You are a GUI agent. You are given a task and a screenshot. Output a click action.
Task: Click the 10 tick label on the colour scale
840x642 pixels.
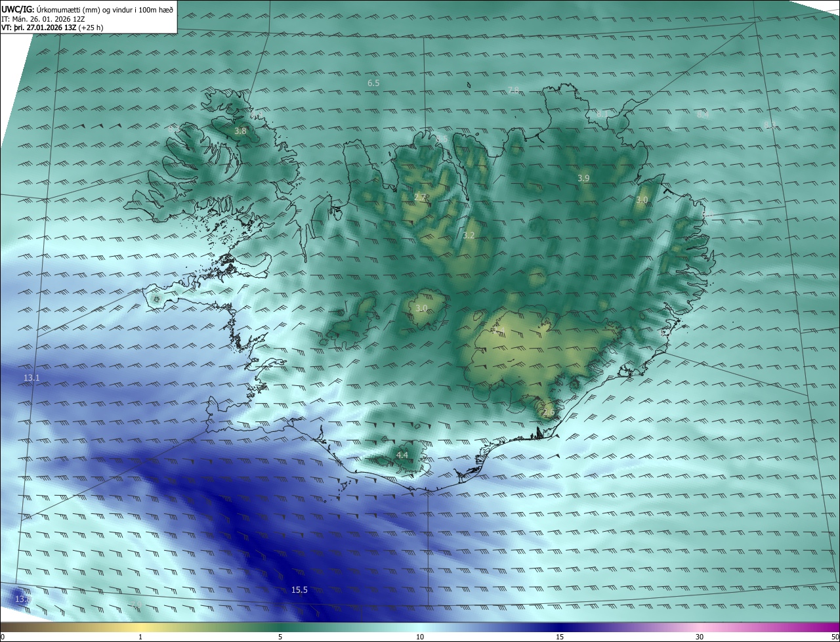point(420,637)
